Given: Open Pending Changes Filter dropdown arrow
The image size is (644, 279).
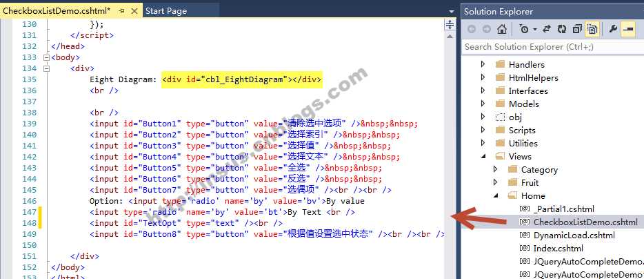Looking at the screenshot, I should [535, 29].
